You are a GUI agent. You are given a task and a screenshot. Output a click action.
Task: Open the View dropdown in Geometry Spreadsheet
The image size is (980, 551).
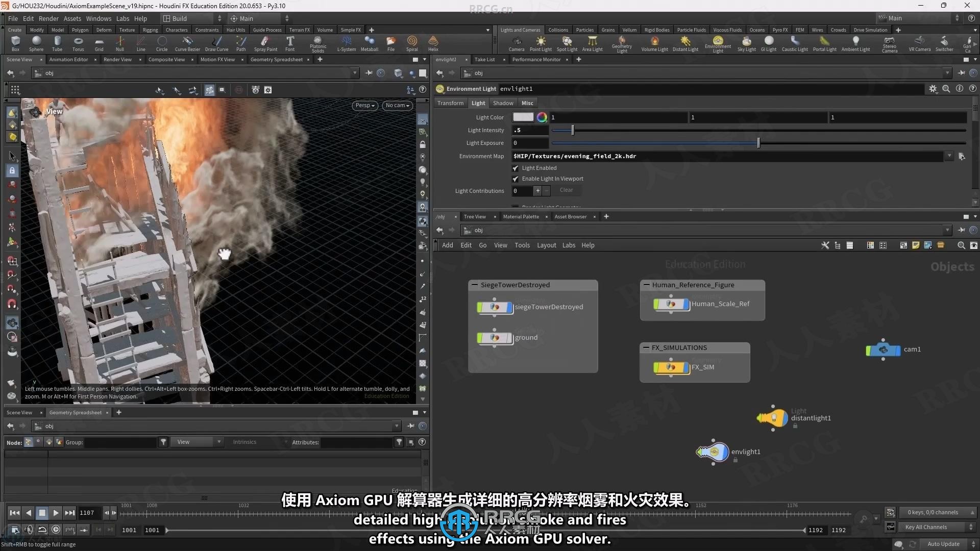[x=197, y=442]
